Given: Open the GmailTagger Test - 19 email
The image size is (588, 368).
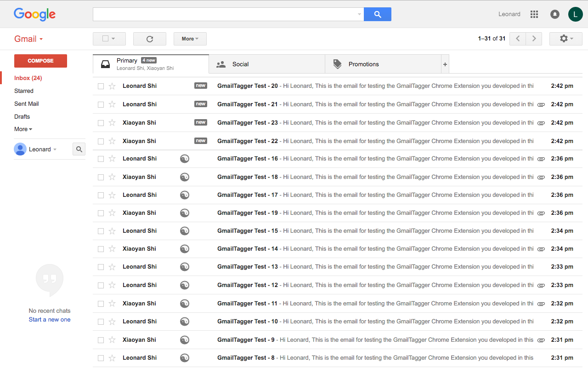Looking at the screenshot, I should (x=337, y=213).
